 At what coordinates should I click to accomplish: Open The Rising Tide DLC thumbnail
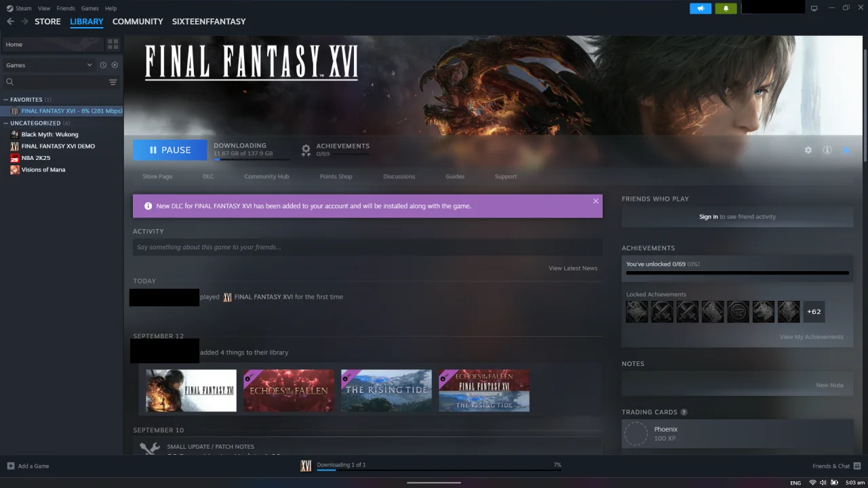(x=387, y=390)
